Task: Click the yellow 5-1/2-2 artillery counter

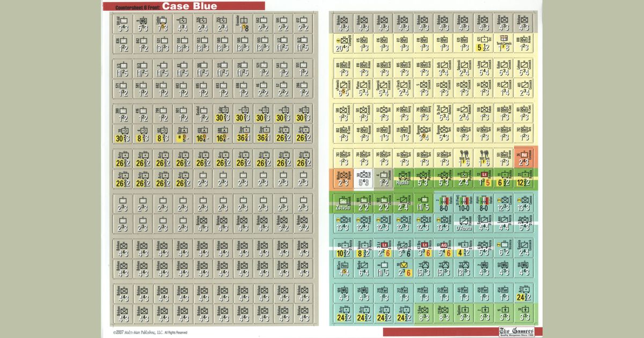Action: tap(484, 43)
